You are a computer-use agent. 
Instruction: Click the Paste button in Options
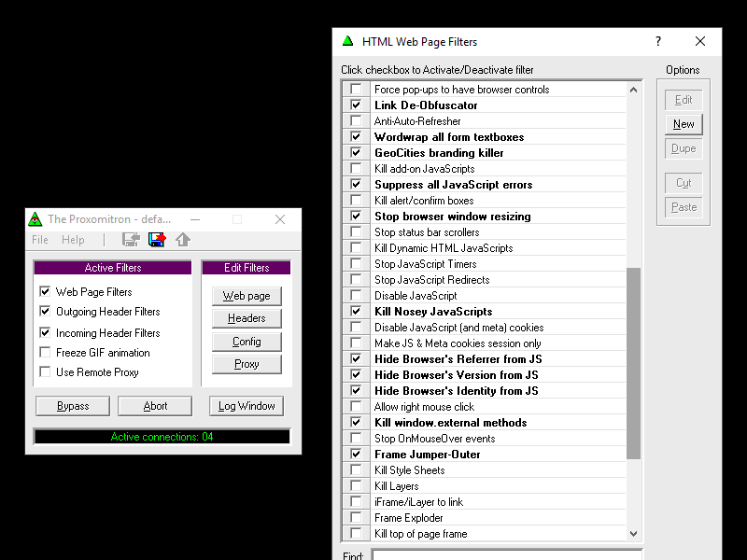[x=684, y=207]
